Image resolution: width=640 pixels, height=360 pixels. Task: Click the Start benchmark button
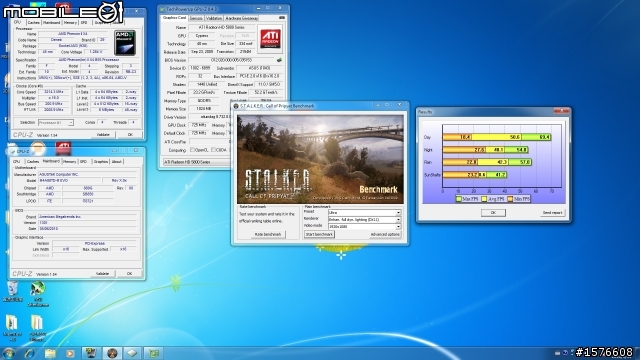(319, 234)
